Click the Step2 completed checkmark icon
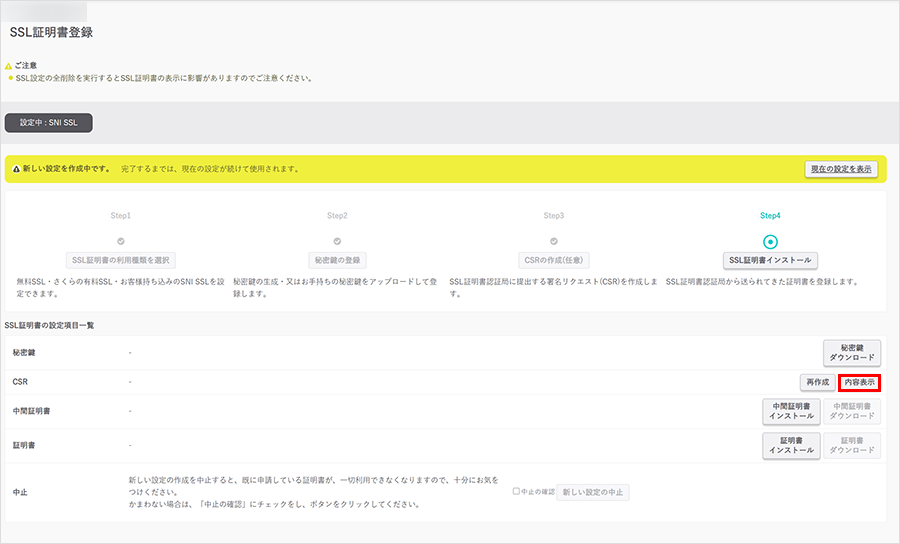The image size is (900, 544). click(337, 241)
